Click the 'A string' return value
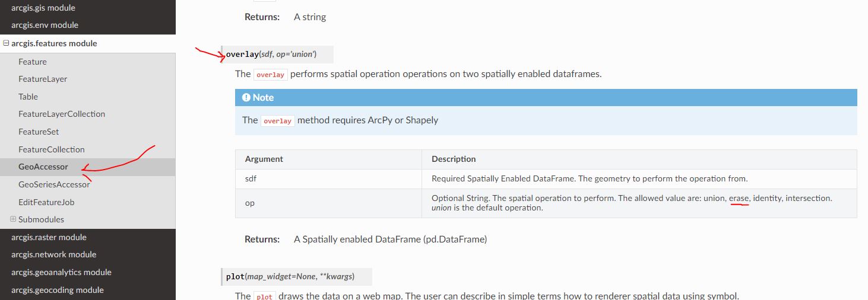Image resolution: width=868 pixels, height=300 pixels. pos(310,17)
